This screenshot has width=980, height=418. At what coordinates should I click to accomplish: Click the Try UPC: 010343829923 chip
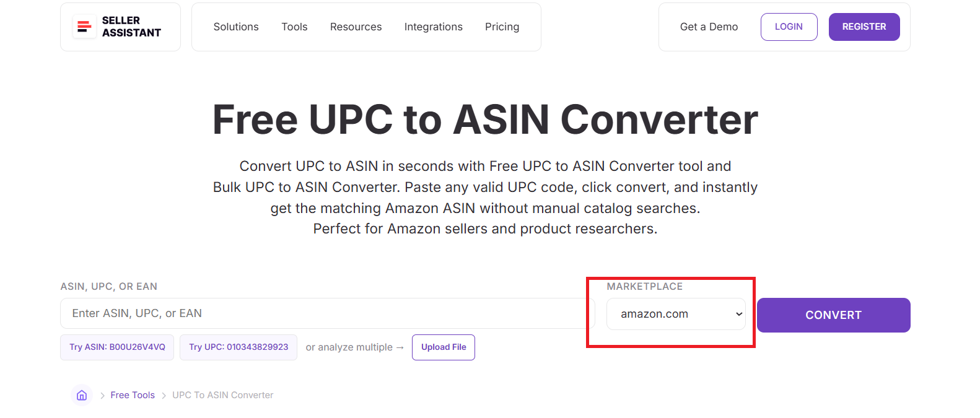238,347
